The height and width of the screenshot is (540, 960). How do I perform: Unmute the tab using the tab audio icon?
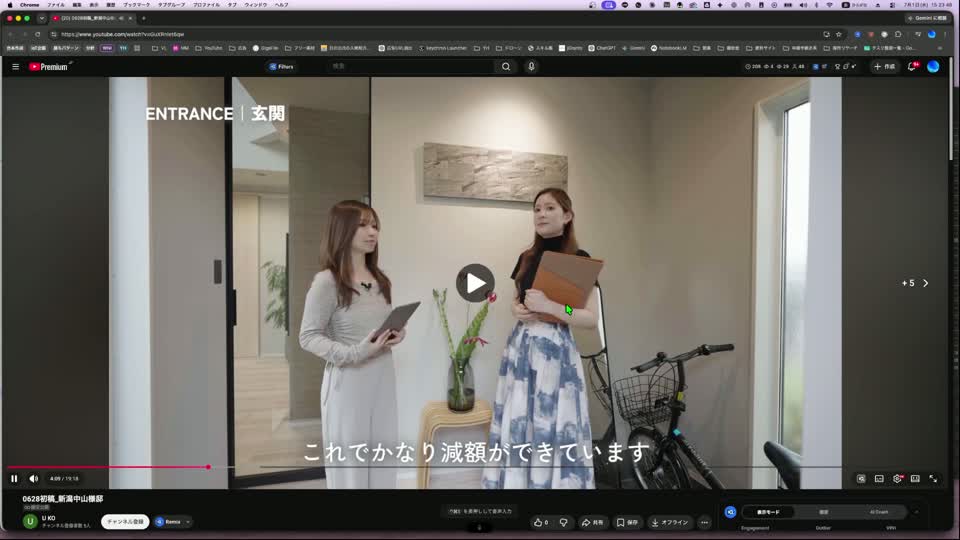(121, 18)
